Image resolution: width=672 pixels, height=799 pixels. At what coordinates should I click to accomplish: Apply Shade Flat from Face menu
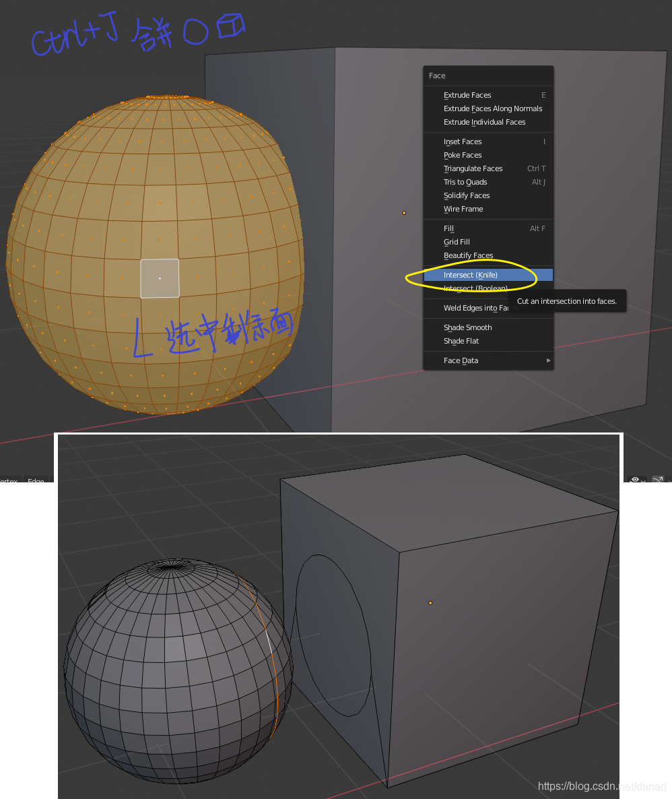[x=488, y=341]
